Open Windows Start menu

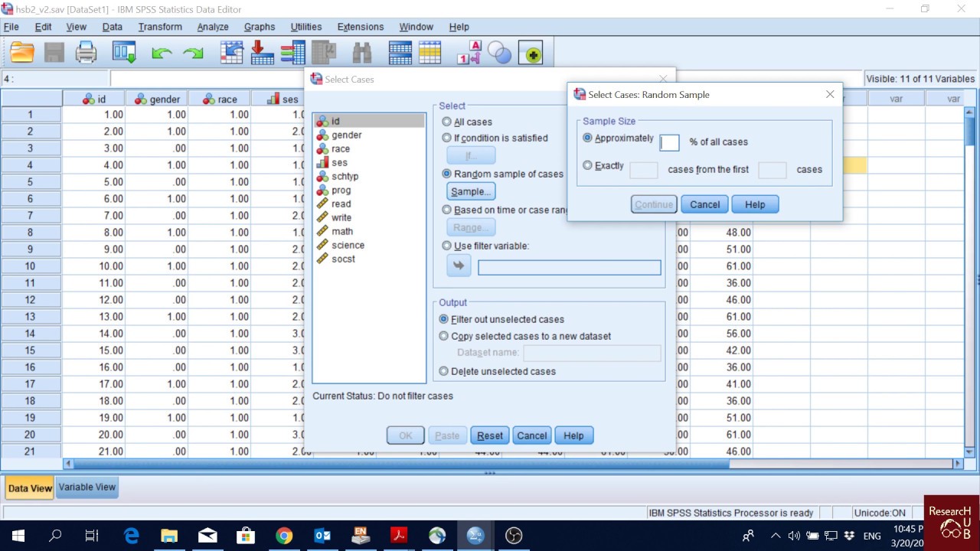(18, 536)
